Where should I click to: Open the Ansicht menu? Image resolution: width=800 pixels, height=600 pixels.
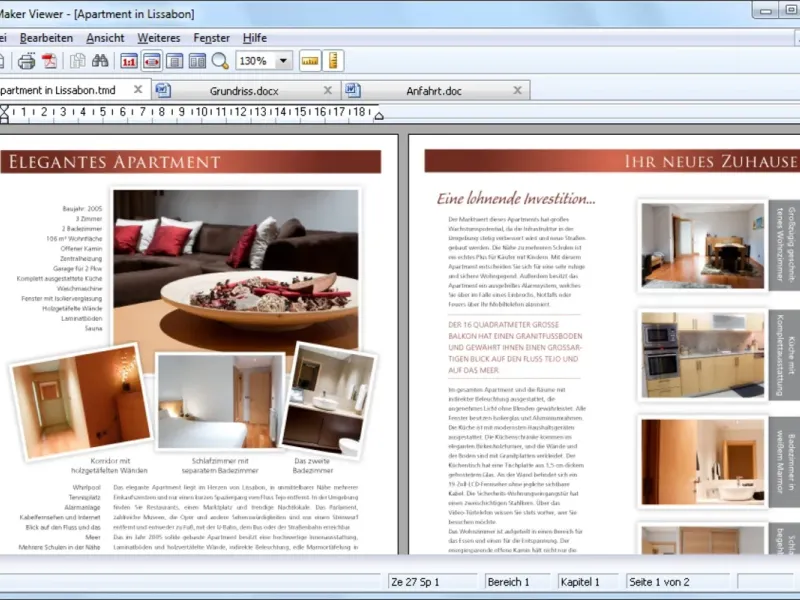105,38
